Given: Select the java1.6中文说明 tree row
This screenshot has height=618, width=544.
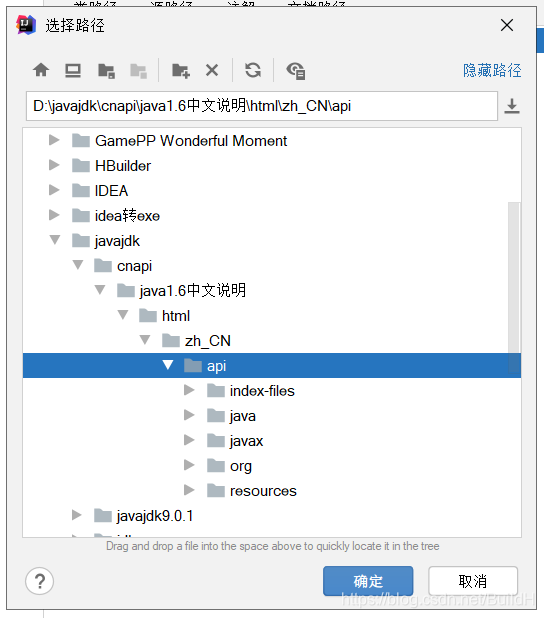Looking at the screenshot, I should [x=272, y=291].
